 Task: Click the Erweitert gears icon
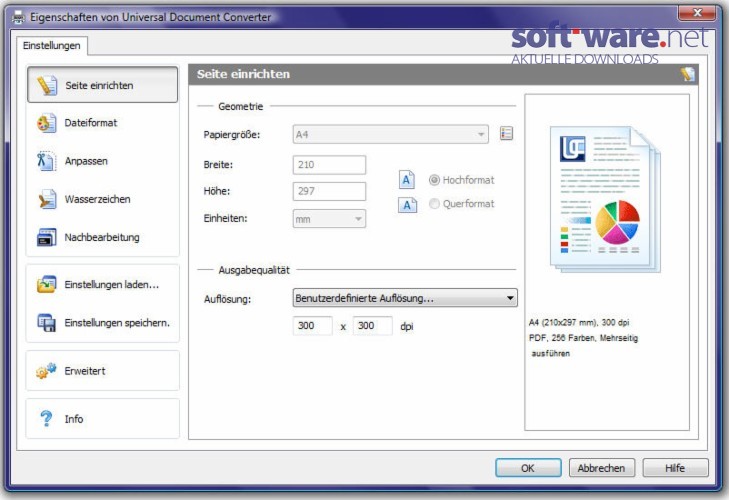coord(46,371)
